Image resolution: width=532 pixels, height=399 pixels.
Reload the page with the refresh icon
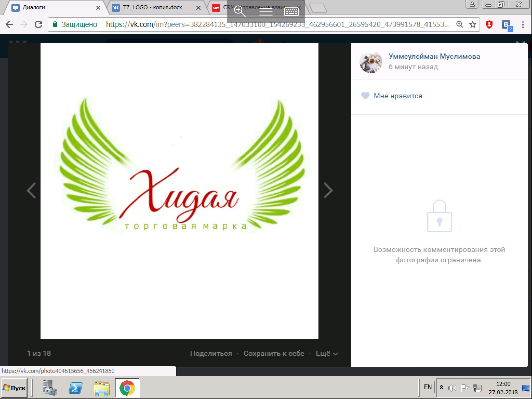[x=39, y=25]
